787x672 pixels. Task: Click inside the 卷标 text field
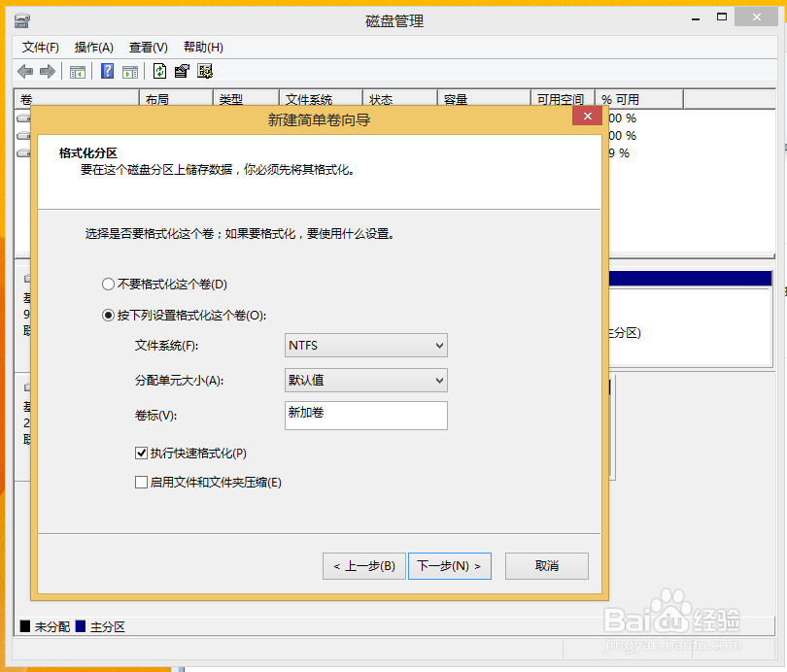(x=365, y=416)
